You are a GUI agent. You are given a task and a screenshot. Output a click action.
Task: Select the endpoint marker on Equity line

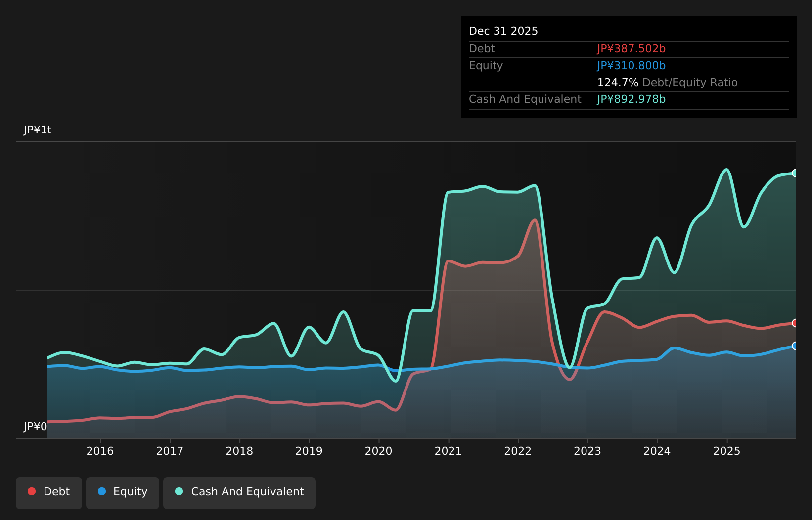tap(795, 346)
